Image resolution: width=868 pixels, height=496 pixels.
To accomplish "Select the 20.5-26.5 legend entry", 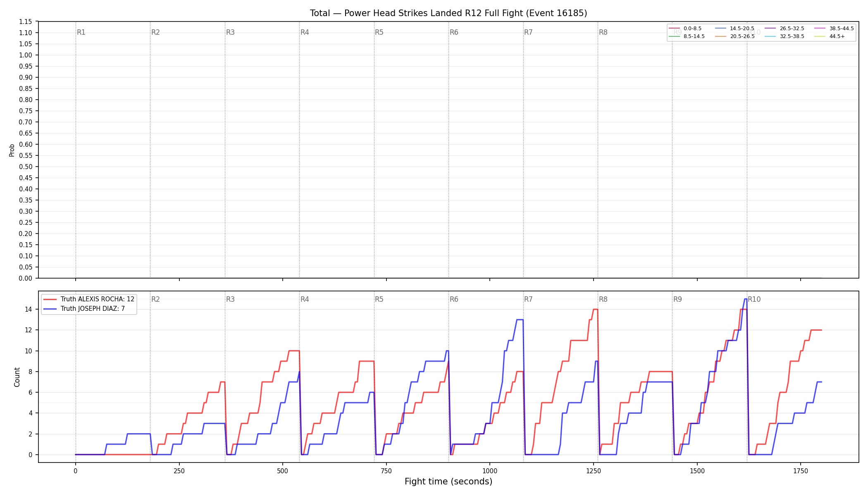I will point(734,36).
